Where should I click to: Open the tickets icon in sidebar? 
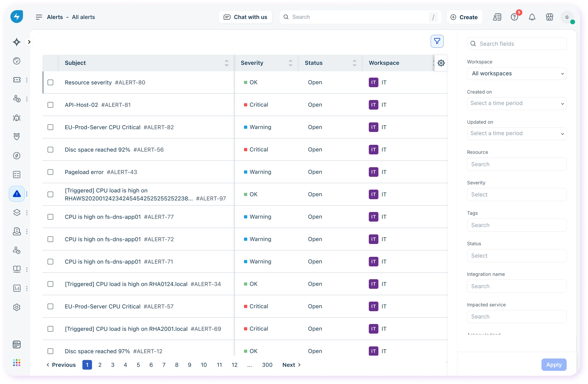click(17, 80)
